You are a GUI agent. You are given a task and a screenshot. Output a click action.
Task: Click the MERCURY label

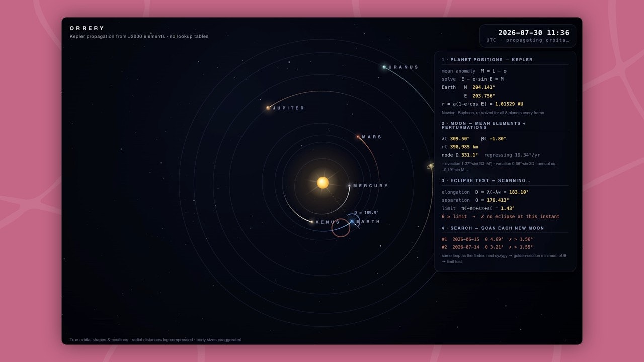point(371,186)
